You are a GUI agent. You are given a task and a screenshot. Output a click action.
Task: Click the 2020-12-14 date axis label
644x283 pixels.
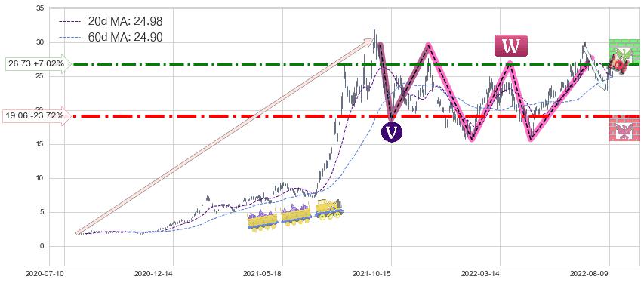pos(150,272)
